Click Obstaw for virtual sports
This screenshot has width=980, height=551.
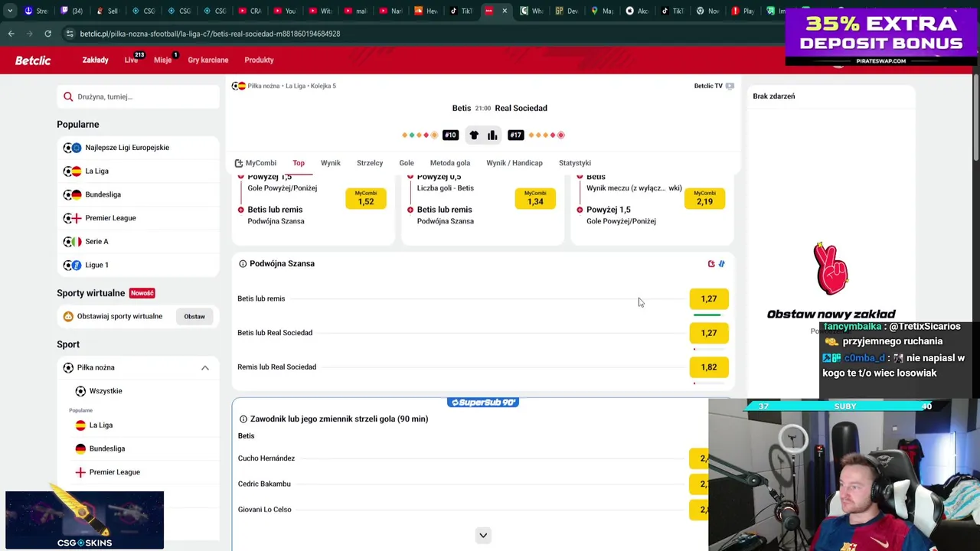click(x=194, y=317)
